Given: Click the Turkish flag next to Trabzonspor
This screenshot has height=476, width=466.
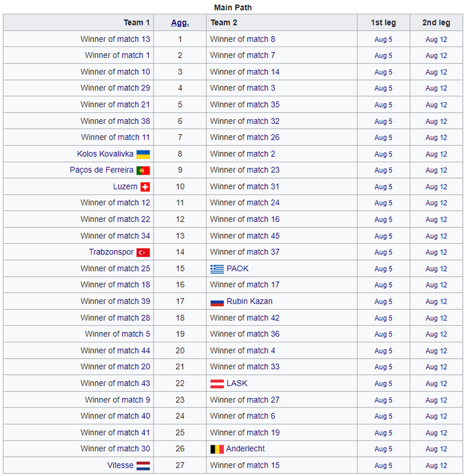Looking at the screenshot, I should point(143,253).
